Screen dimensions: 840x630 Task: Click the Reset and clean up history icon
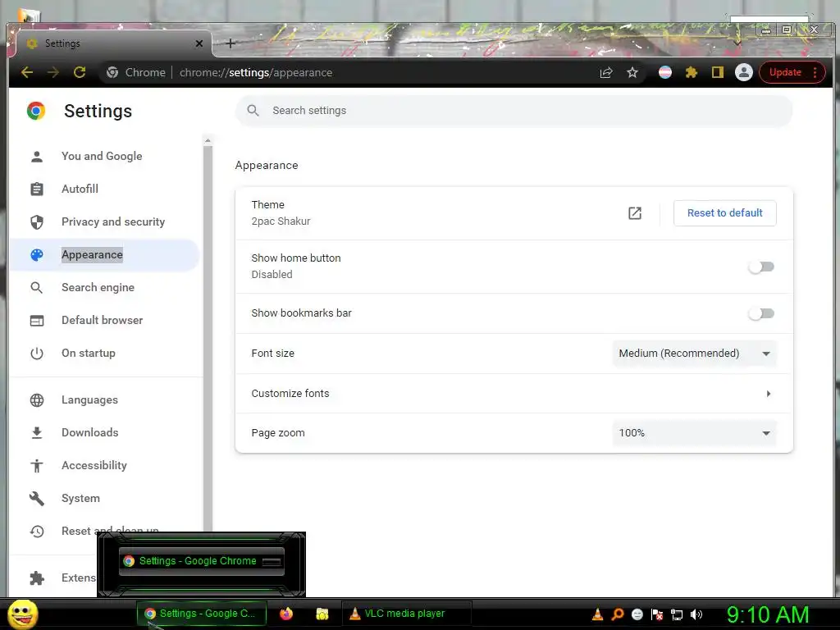(37, 532)
